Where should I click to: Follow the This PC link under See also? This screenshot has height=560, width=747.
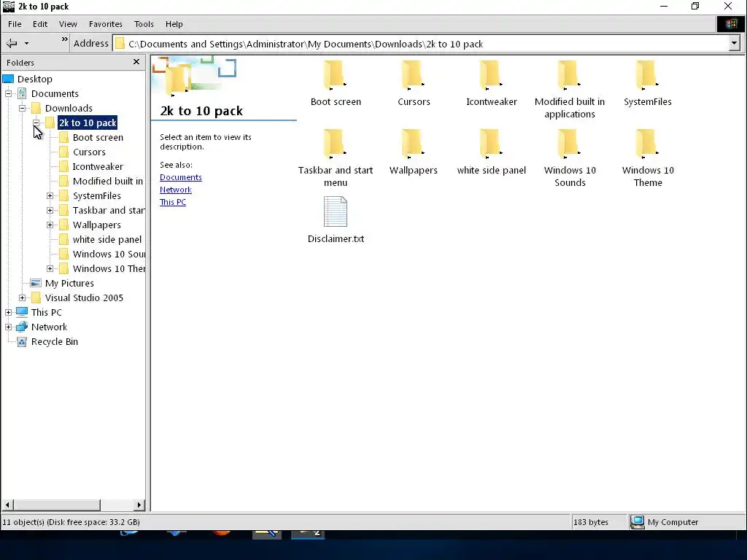(x=172, y=202)
